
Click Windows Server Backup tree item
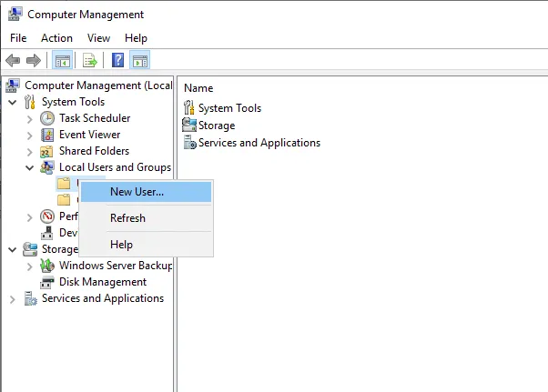coord(115,266)
